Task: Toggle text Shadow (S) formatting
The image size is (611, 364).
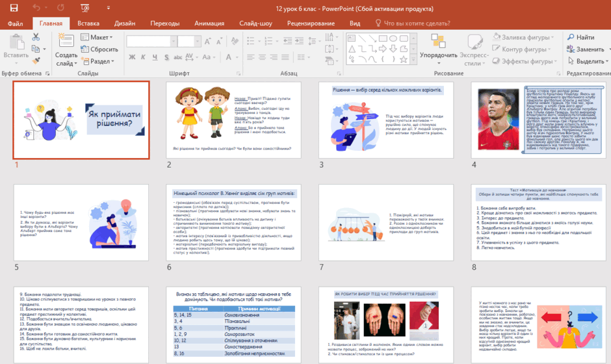Action: pos(166,57)
